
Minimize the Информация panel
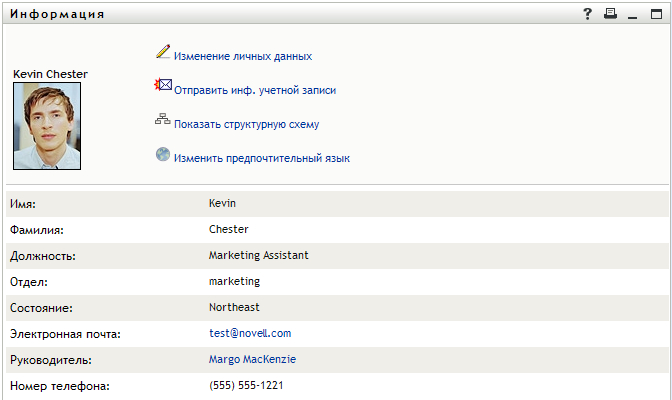coord(632,14)
